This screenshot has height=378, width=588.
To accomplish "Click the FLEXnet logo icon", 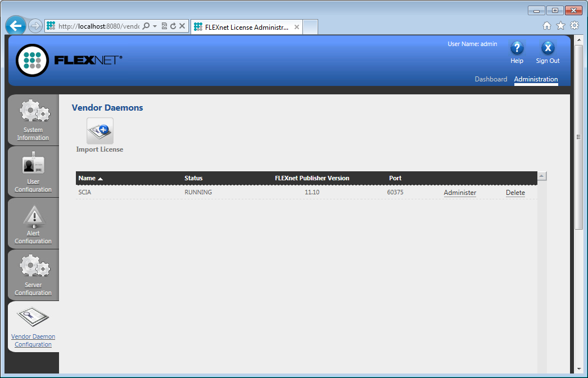I will tap(32, 60).
